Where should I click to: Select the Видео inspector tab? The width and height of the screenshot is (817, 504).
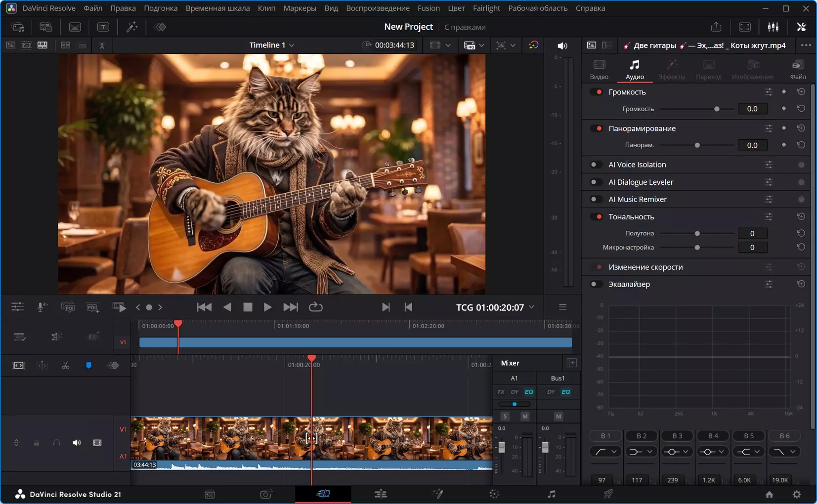pos(599,70)
